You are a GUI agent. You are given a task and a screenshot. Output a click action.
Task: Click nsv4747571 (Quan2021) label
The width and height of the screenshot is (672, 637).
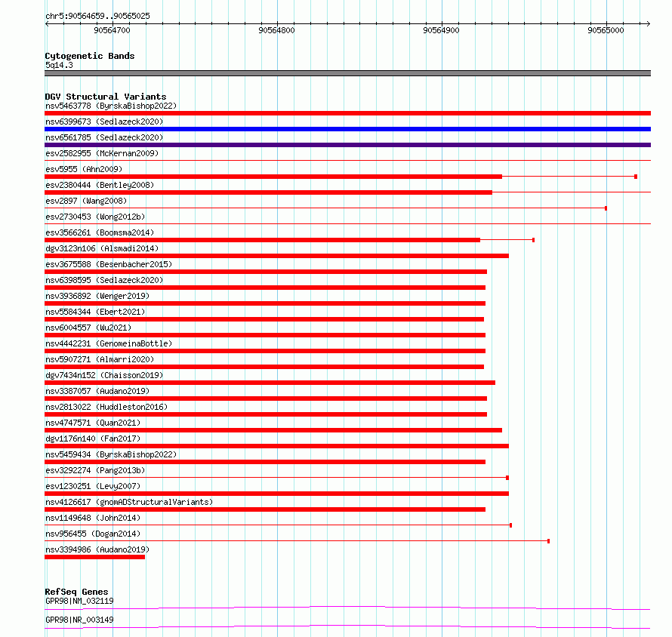pos(93,423)
